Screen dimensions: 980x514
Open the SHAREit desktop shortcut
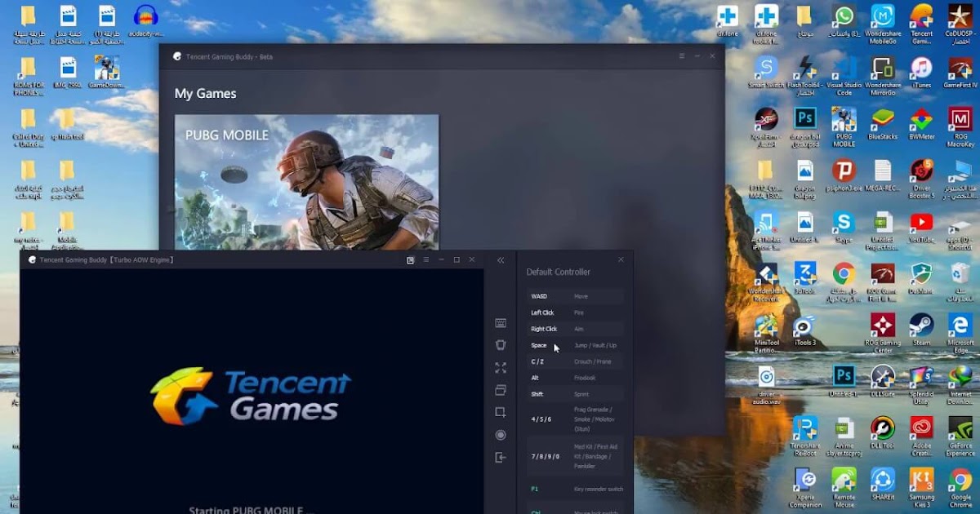883,484
